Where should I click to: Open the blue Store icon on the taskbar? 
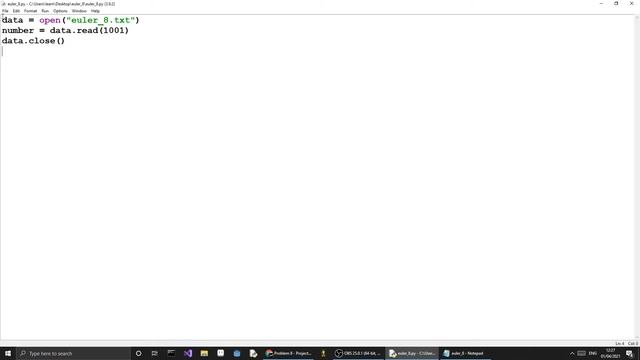(x=237, y=353)
